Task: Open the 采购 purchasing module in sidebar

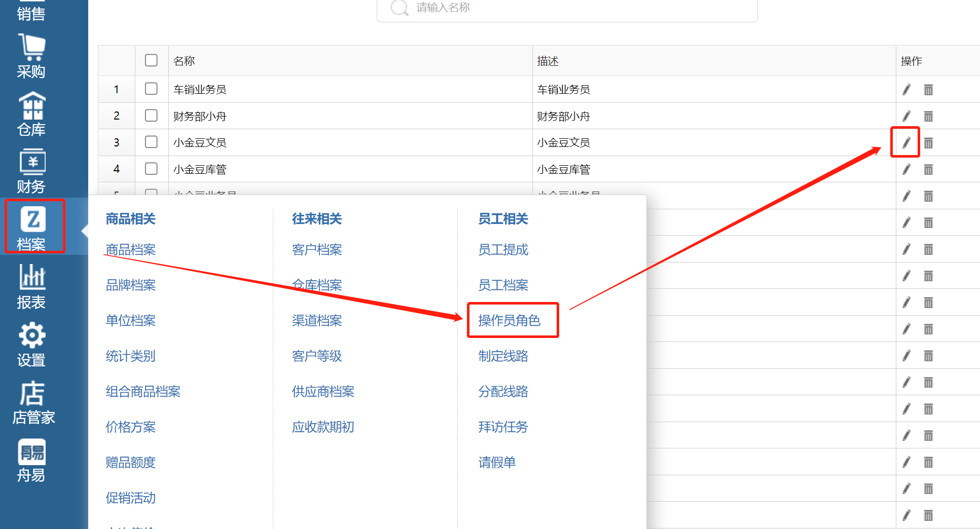Action: coord(31,56)
